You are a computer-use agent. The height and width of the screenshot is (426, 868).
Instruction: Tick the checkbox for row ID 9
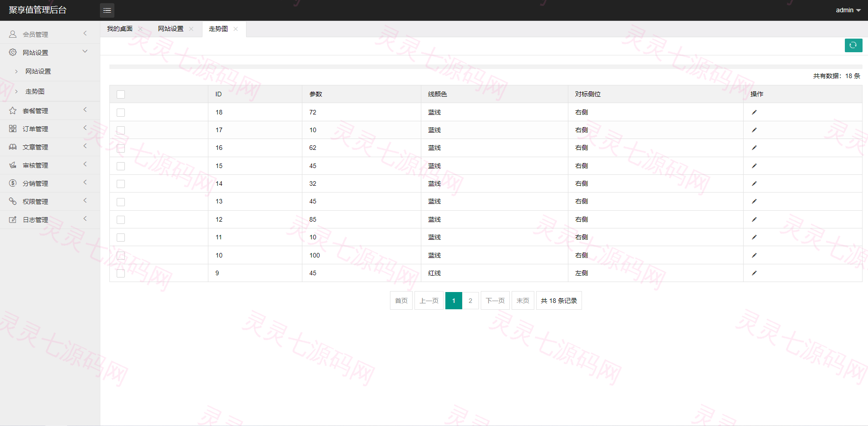[x=121, y=273]
